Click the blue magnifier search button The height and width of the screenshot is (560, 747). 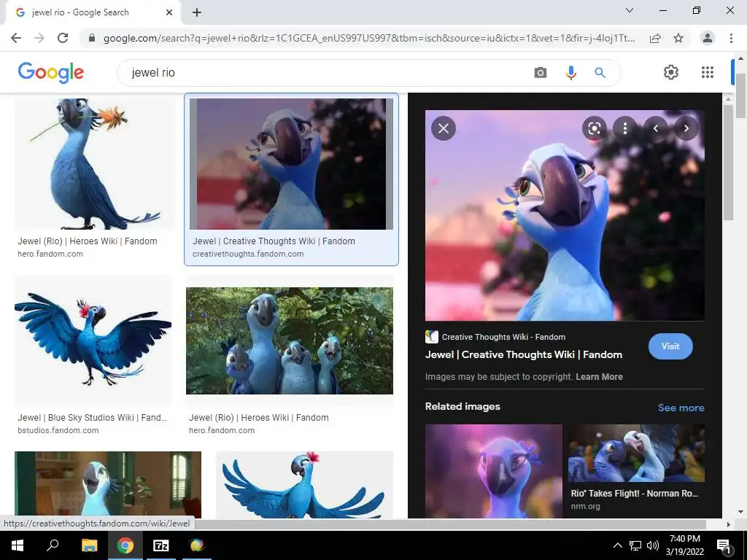600,72
